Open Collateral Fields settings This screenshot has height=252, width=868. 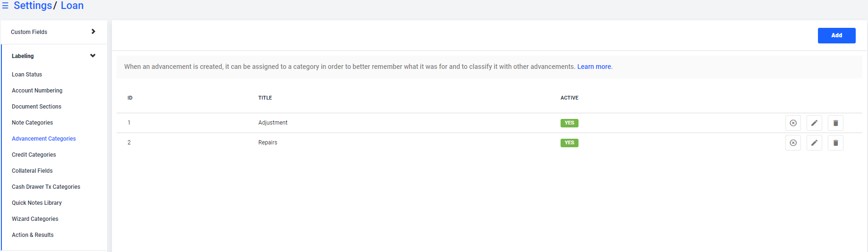click(32, 171)
